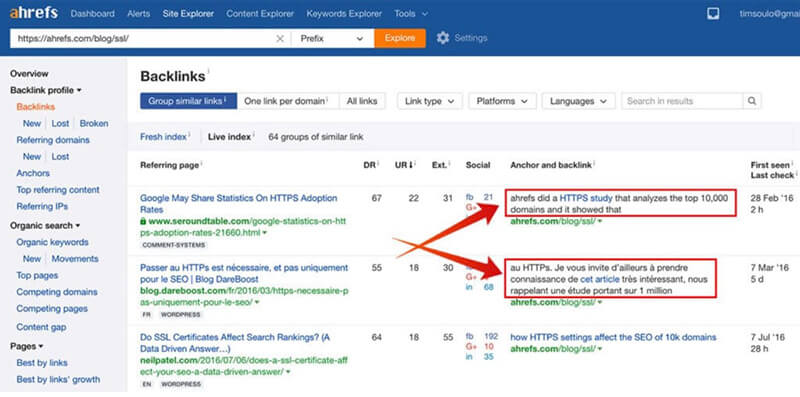800x397 pixels.
Task: Expand the Tools menu
Action: pos(411,14)
